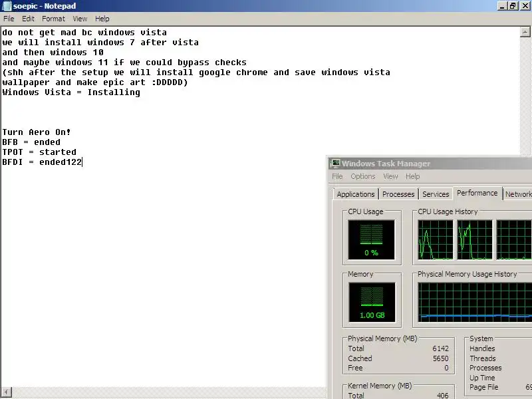
Task: Open the Notepad Format menu
Action: pyautogui.click(x=53, y=19)
